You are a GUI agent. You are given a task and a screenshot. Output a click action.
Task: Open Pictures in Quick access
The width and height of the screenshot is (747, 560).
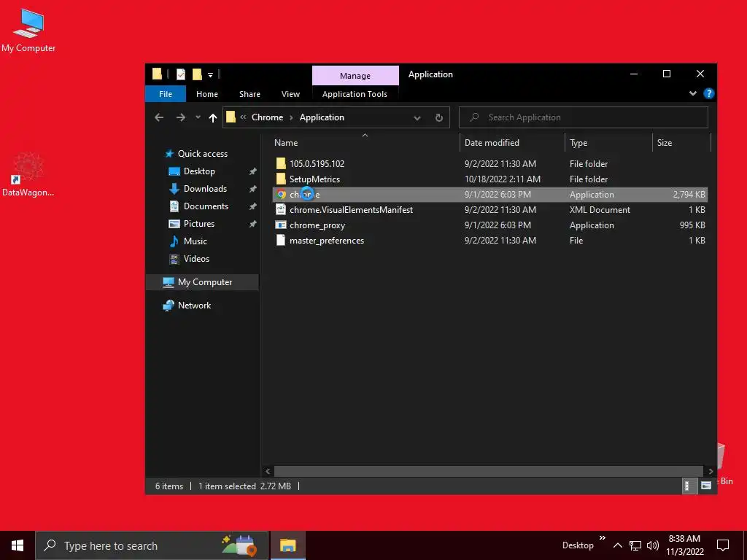pos(199,224)
